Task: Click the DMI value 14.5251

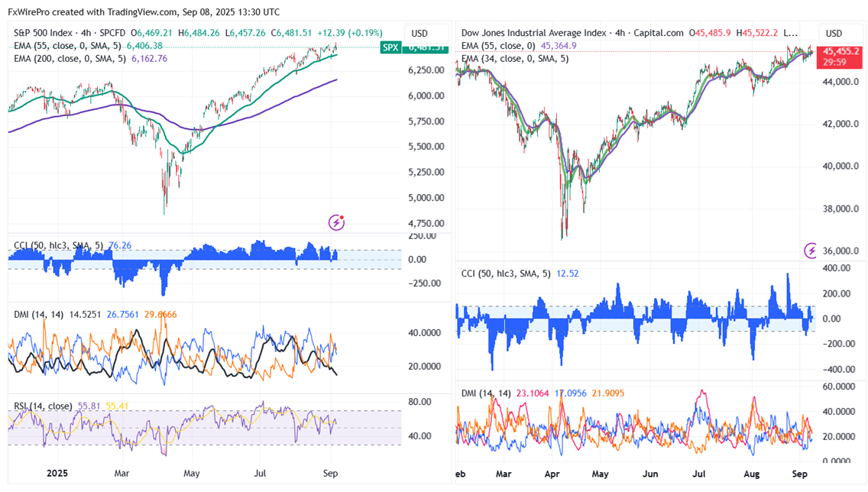Action: (x=86, y=315)
